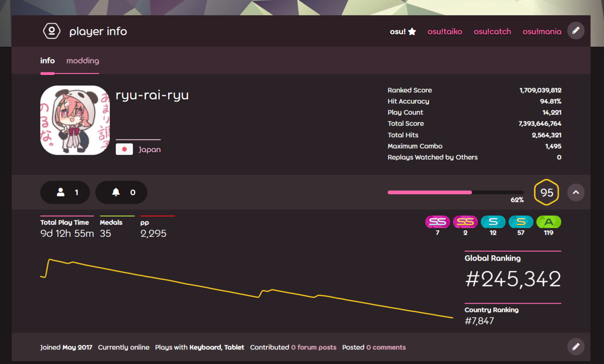Click the friends count button showing 1

tap(65, 193)
